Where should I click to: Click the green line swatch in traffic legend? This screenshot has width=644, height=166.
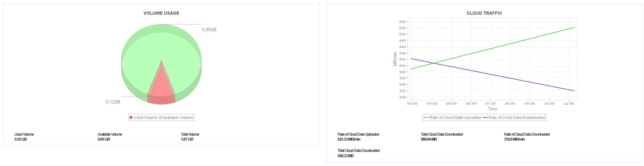click(426, 118)
